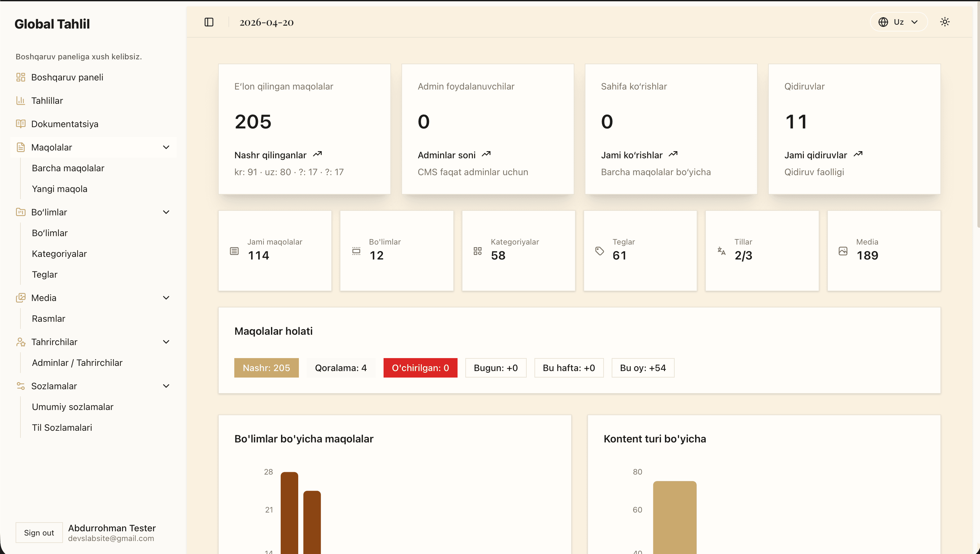
Task: Click the Boshqaruv paneli grid icon
Action: [21, 77]
